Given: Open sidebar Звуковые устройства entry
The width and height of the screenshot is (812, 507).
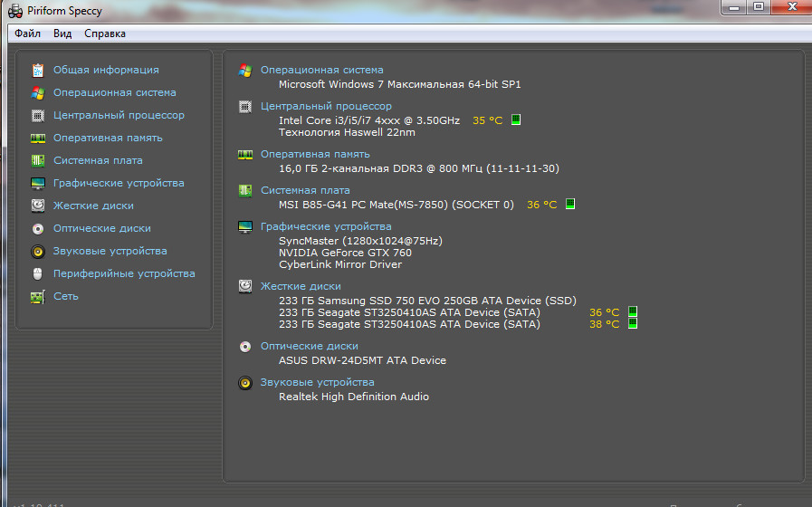Looking at the screenshot, I should 110,251.
